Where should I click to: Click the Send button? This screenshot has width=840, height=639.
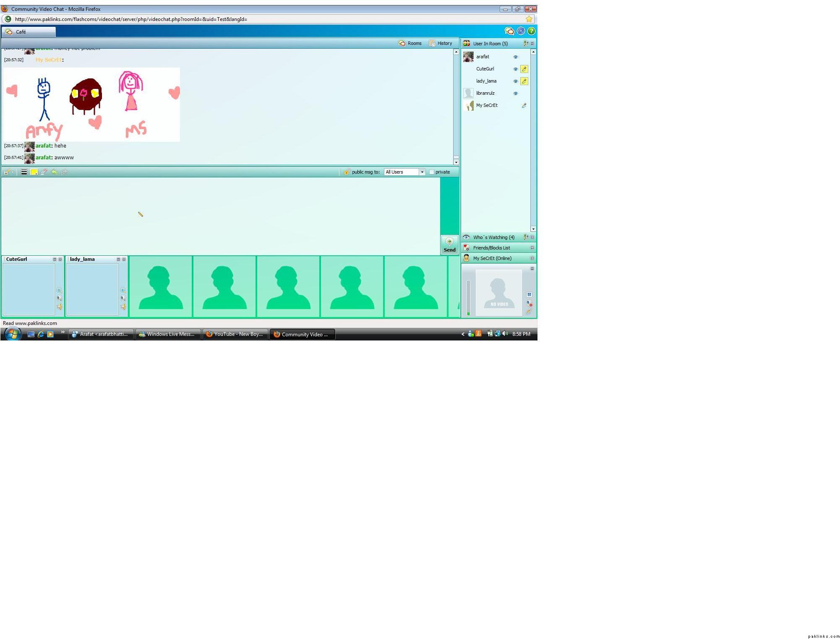click(449, 245)
